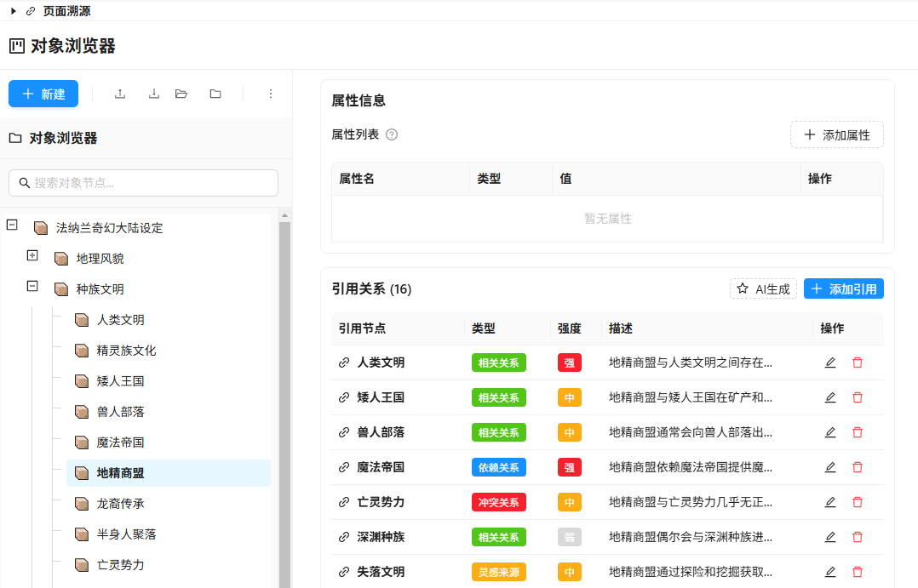Click the 新建 button
Image resolution: width=918 pixels, height=588 pixels.
point(43,94)
